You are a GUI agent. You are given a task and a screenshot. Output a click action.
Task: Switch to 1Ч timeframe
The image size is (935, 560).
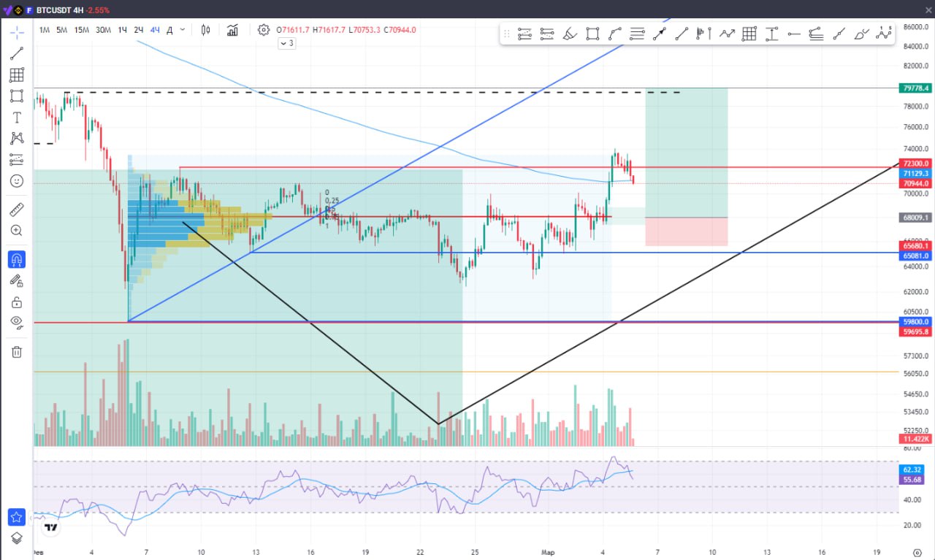122,30
